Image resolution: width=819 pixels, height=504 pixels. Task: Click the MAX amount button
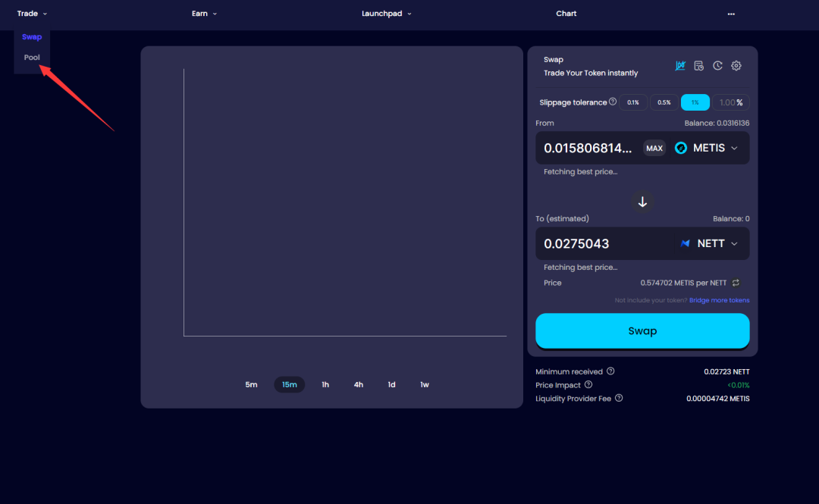click(x=654, y=149)
